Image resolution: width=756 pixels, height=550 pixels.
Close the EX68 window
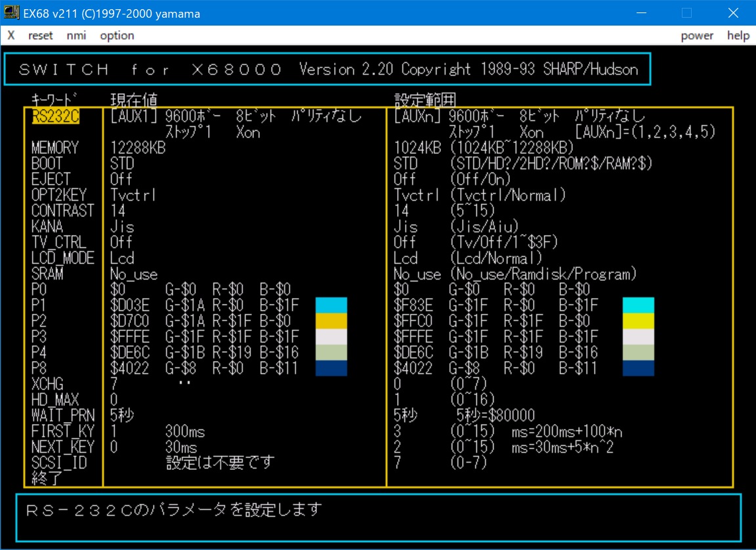[x=733, y=13]
